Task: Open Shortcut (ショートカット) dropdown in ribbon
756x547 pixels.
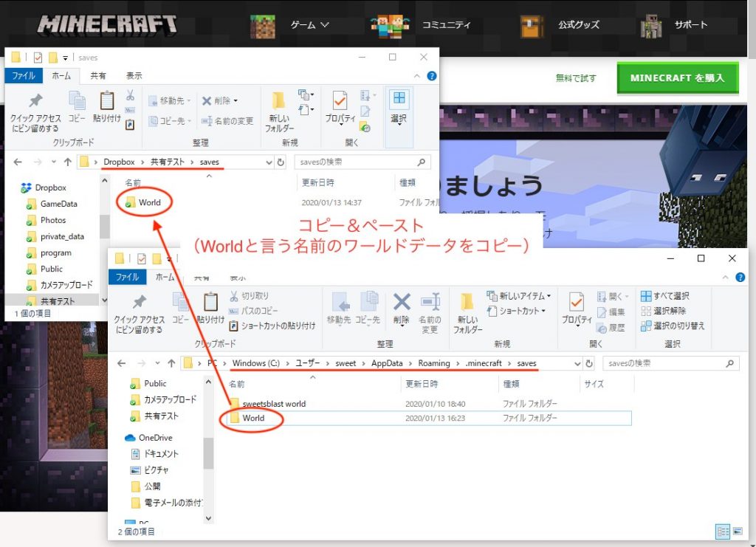Action: (516, 311)
